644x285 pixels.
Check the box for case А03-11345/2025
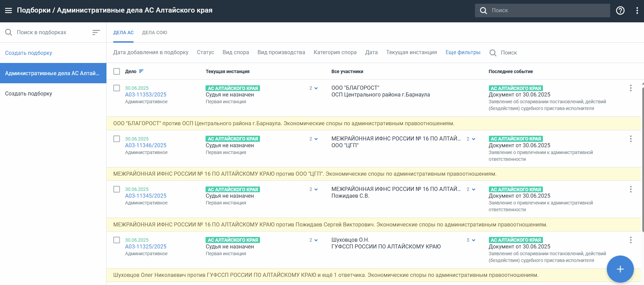click(x=117, y=189)
